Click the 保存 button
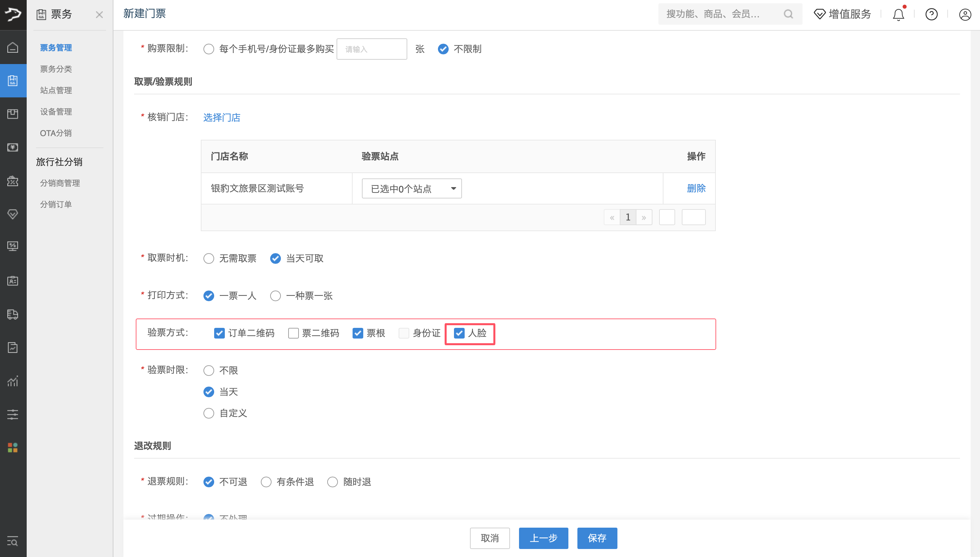This screenshot has width=980, height=557. pos(597,538)
